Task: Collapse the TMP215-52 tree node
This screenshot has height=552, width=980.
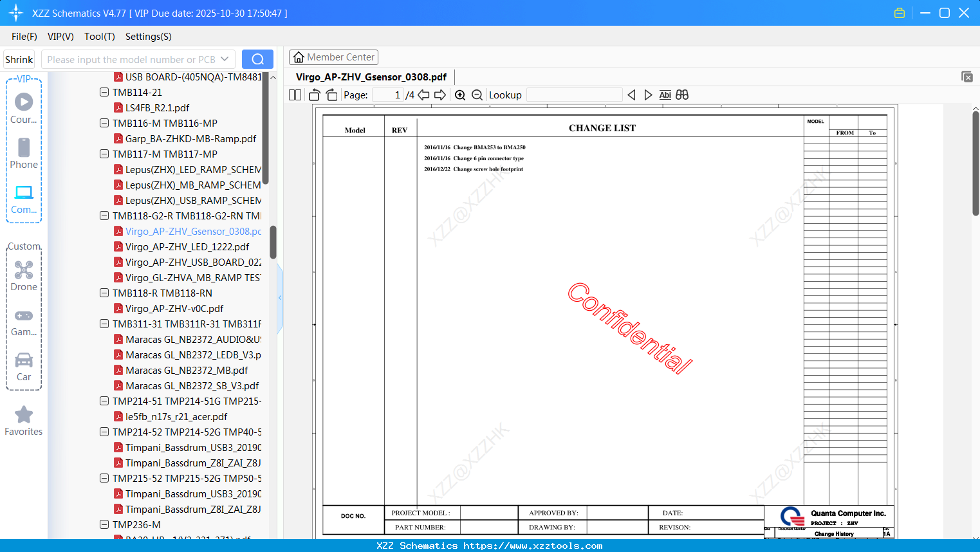Action: pyautogui.click(x=104, y=478)
